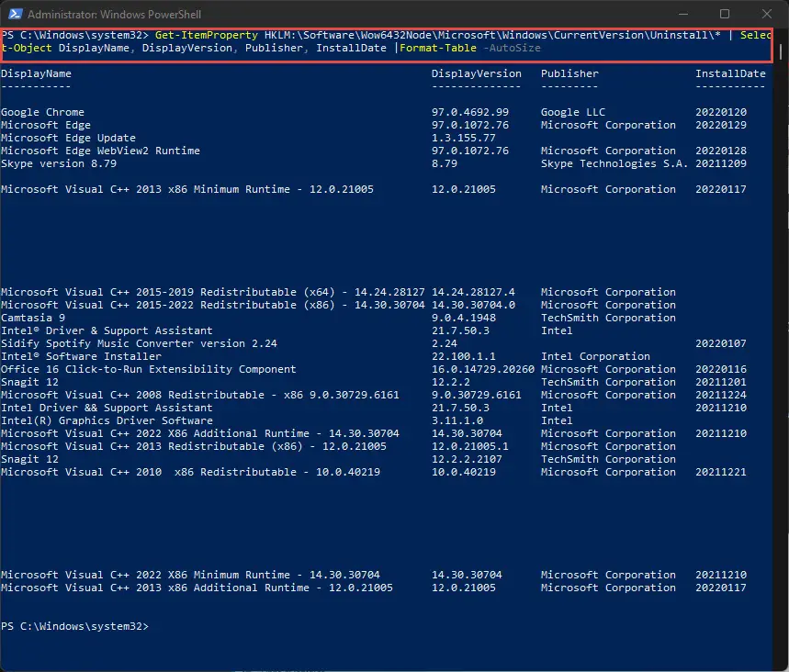Click the Intel Corporation publisher
This screenshot has width=789, height=672.
point(595,356)
